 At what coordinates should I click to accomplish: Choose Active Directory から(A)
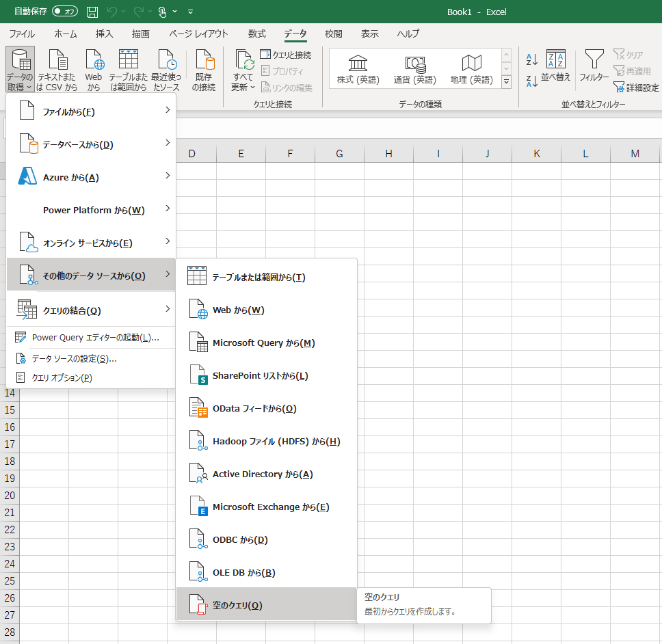(x=267, y=474)
